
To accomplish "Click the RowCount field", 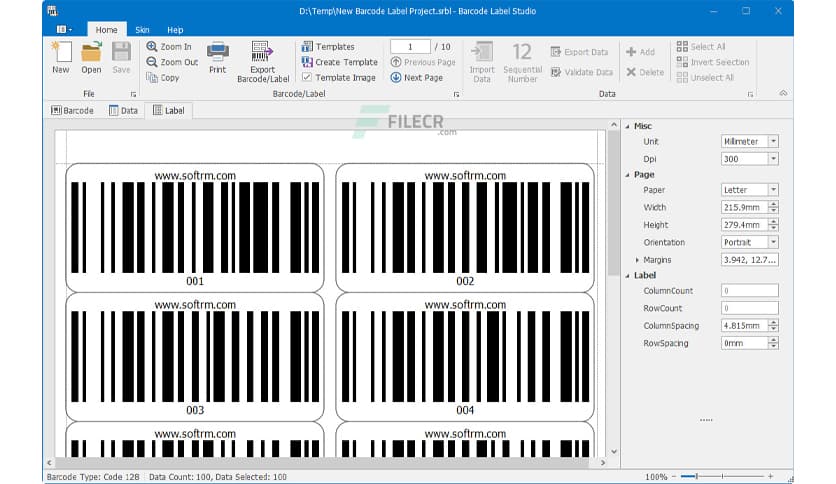I will [x=750, y=308].
